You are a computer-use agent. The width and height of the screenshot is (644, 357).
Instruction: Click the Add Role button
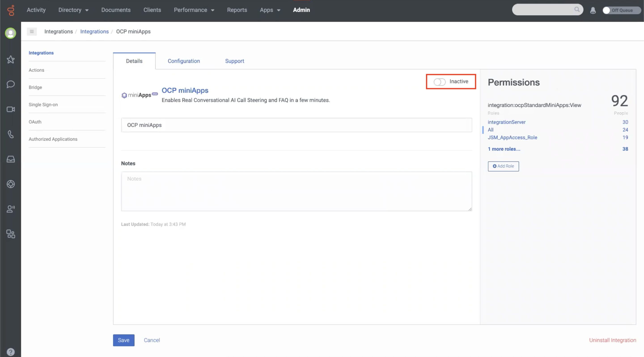[503, 166]
